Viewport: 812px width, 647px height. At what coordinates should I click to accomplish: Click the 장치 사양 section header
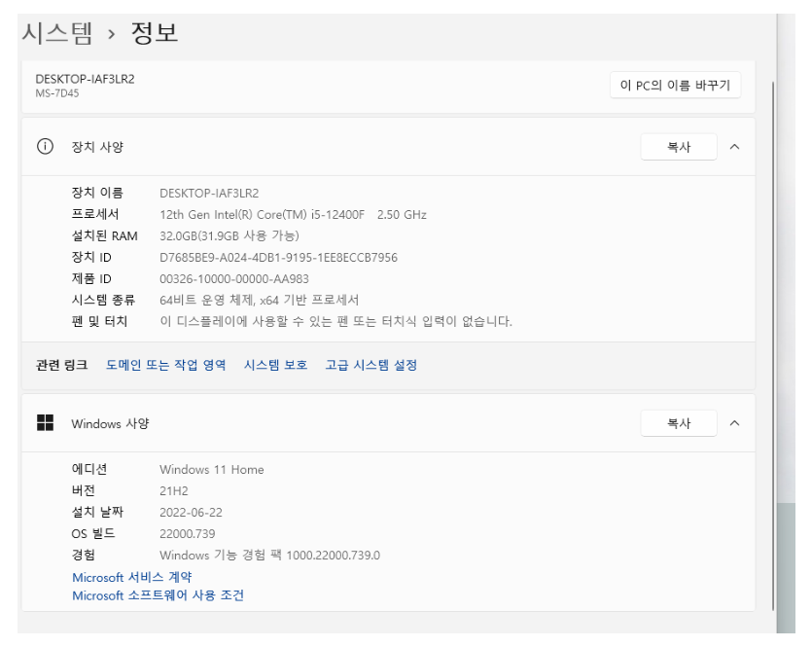(388, 147)
